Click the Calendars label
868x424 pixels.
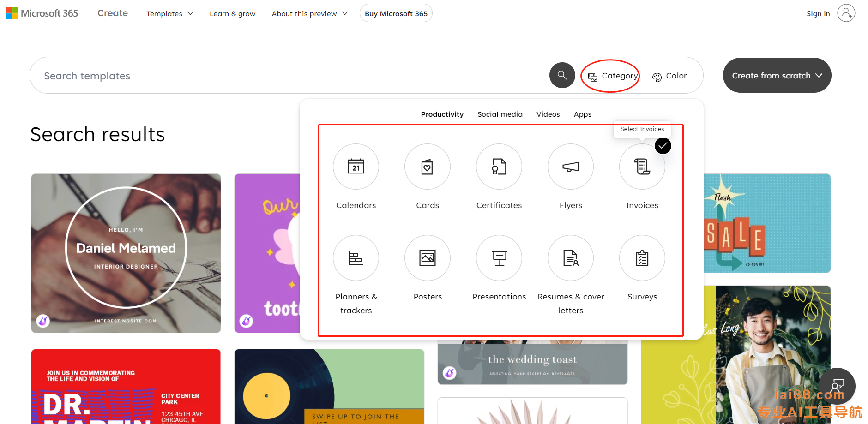(356, 205)
